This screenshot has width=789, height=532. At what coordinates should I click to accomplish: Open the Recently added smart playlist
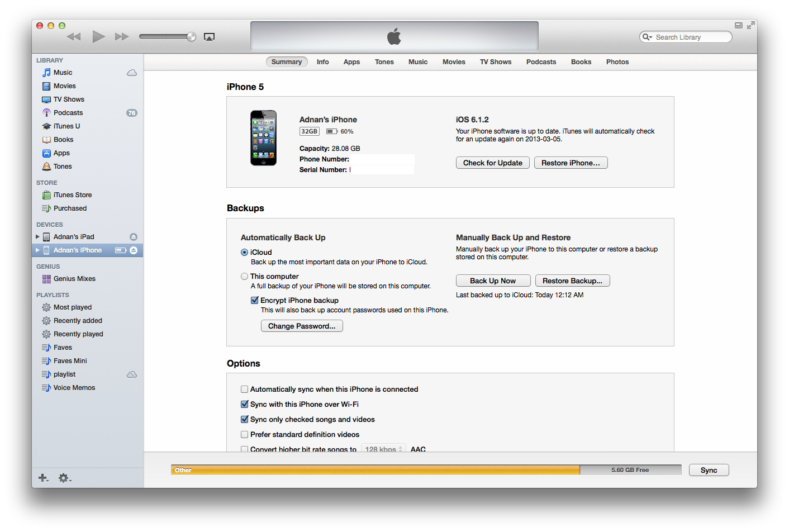point(78,321)
